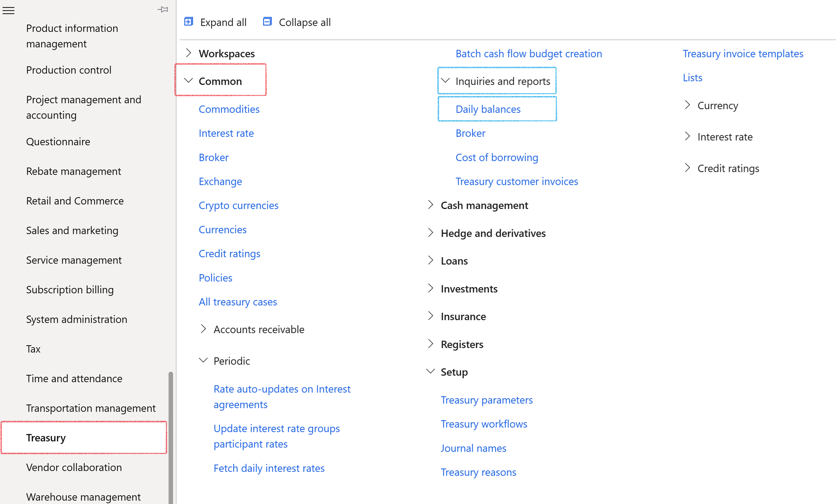Screen dimensions: 836x504
Task: Open Treasury parameters setup link
Action: pos(487,400)
